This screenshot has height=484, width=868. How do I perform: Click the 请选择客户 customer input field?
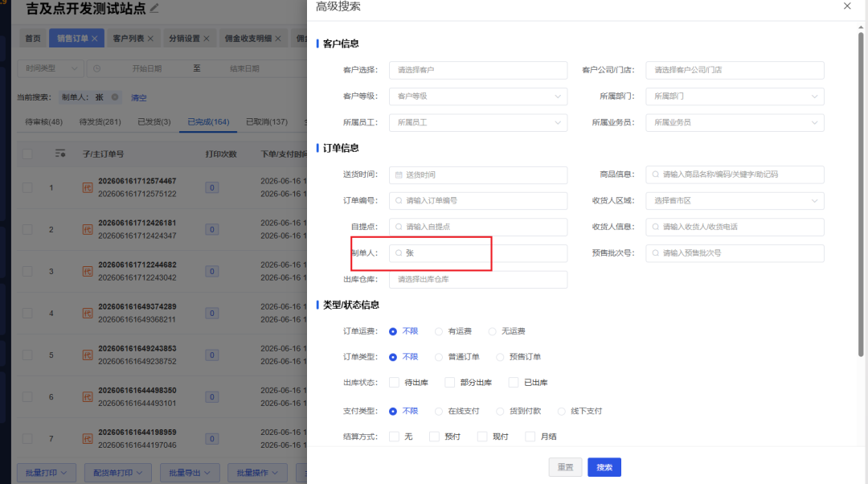tap(477, 70)
